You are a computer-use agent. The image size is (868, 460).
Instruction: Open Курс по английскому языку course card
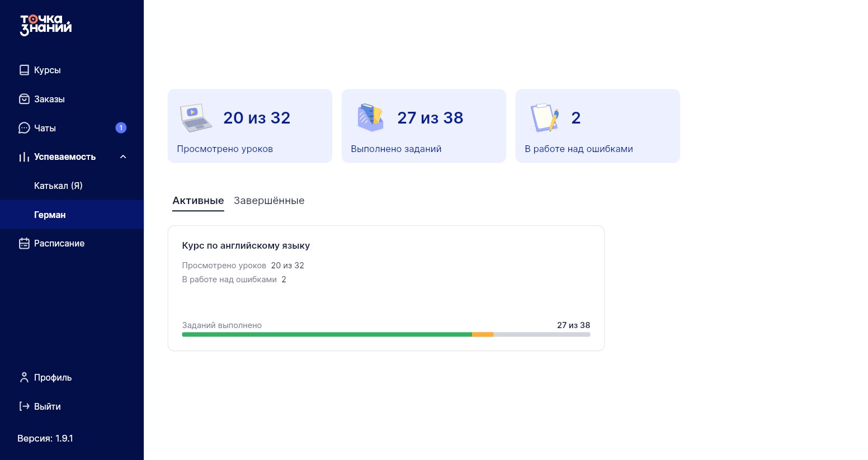(386, 288)
